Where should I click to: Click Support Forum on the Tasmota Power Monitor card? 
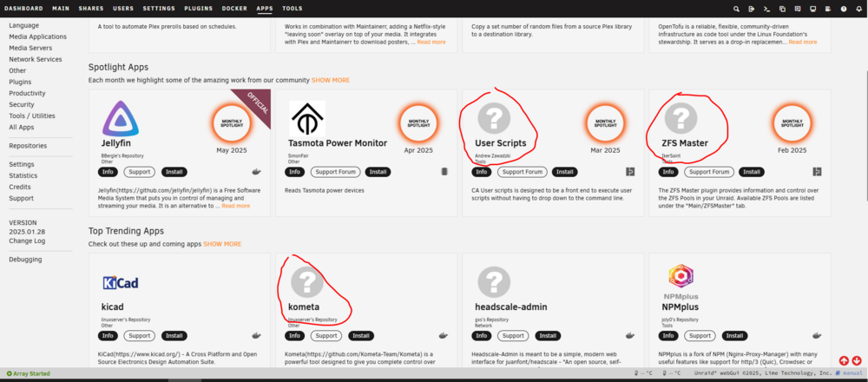335,172
